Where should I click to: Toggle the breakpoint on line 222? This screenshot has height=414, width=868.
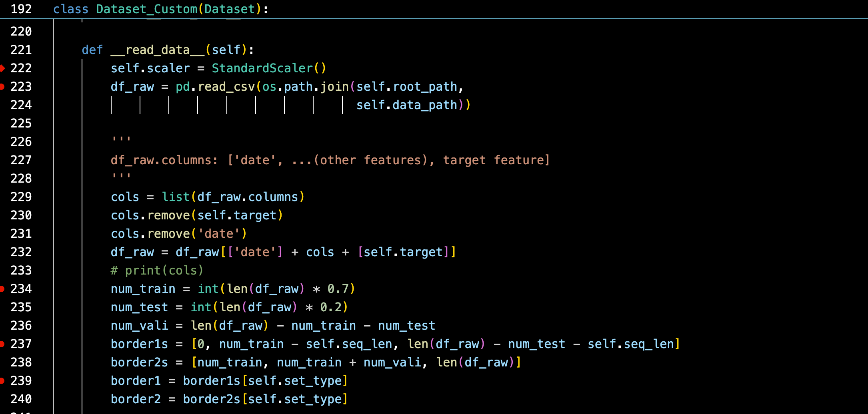(2, 68)
